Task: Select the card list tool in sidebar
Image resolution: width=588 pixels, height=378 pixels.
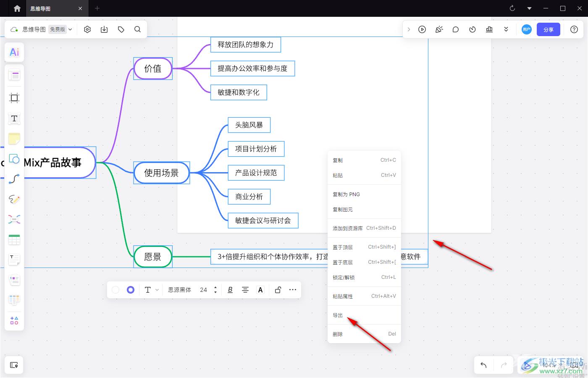Action: coord(14,280)
